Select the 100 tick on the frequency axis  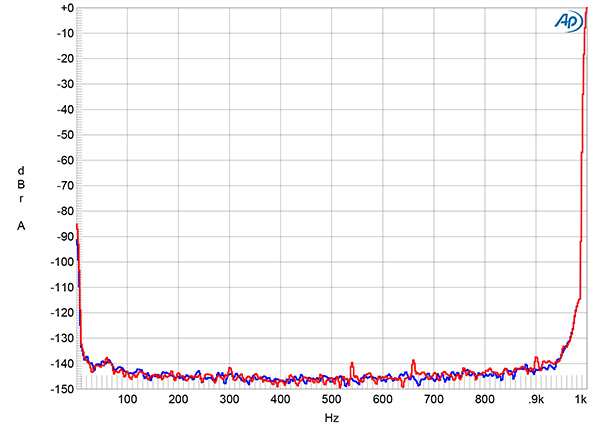pos(127,401)
